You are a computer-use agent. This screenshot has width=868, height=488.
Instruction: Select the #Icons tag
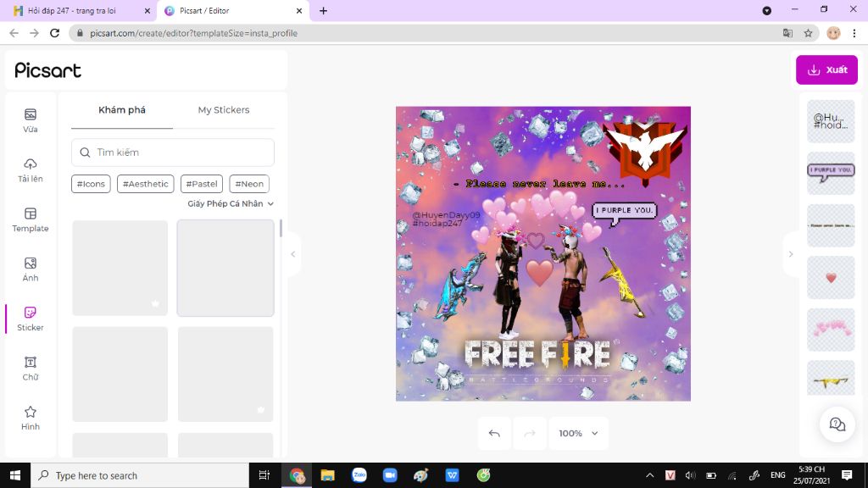click(91, 184)
